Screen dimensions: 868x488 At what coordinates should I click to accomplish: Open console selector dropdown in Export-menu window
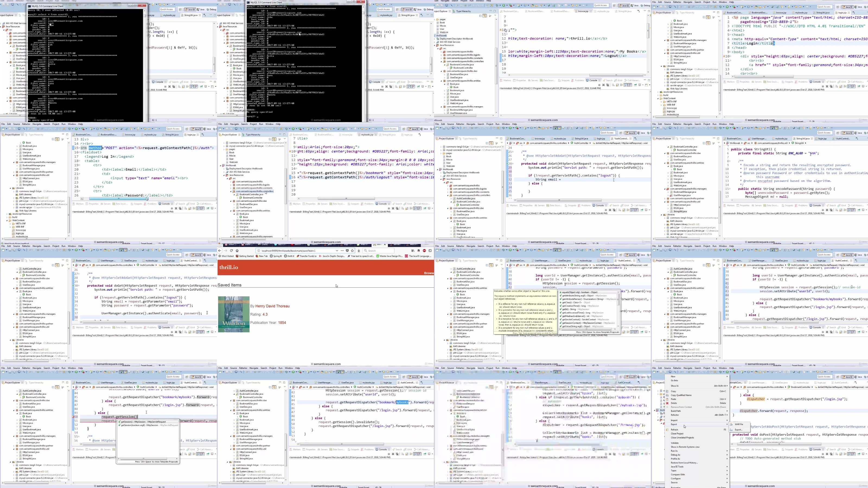pos(866,454)
